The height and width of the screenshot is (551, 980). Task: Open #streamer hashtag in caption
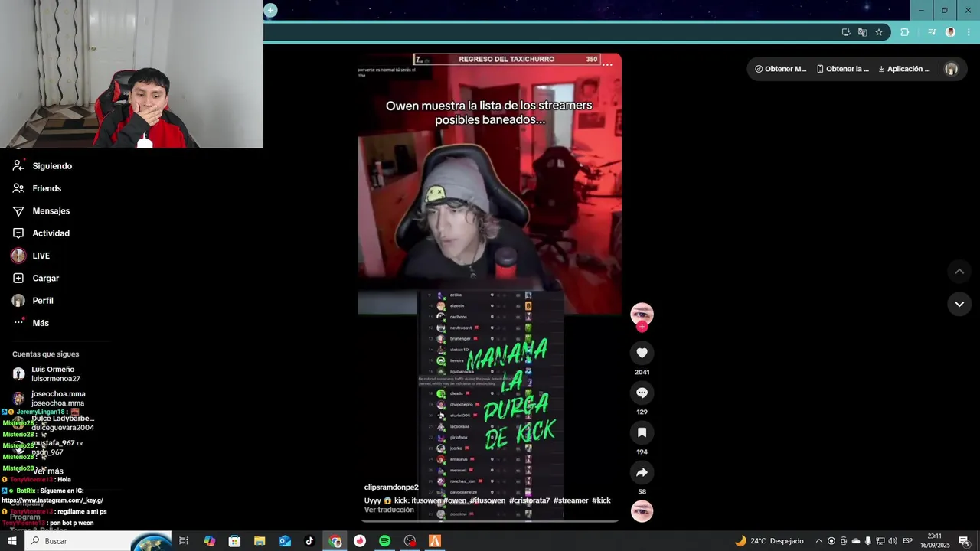(570, 500)
